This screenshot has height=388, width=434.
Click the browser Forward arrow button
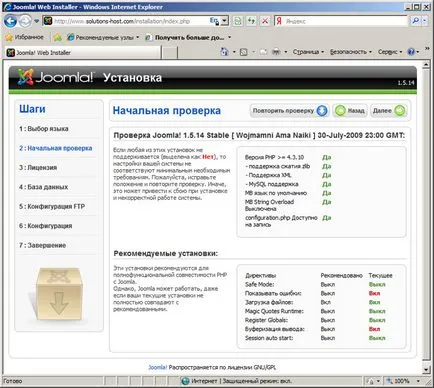pyautogui.click(x=25, y=22)
